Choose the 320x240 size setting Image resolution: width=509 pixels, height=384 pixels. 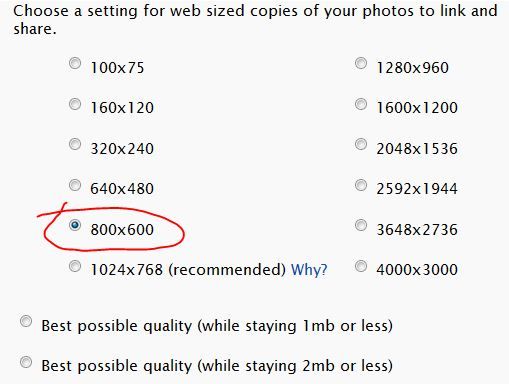coord(75,144)
